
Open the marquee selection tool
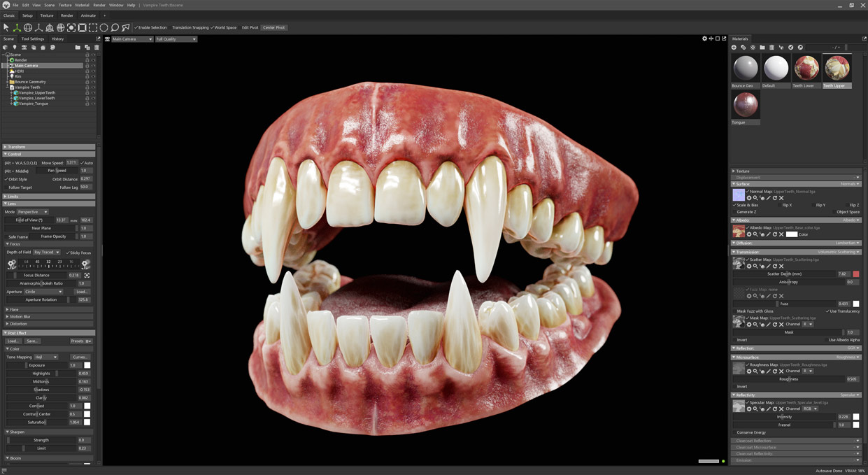(x=94, y=27)
